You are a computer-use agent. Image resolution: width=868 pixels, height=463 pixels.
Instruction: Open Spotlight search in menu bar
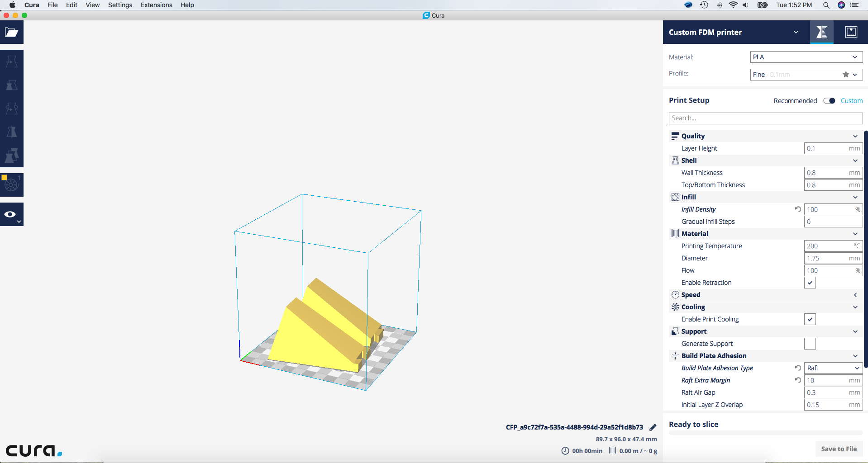coord(826,5)
